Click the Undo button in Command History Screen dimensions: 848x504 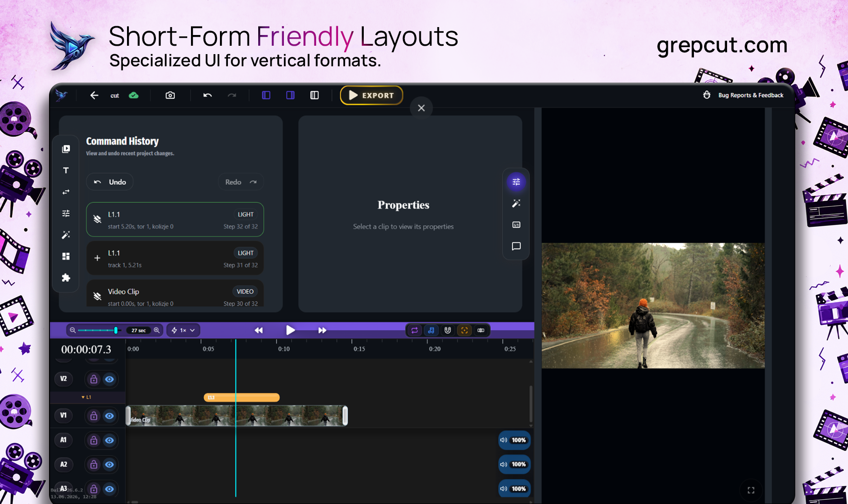click(110, 182)
